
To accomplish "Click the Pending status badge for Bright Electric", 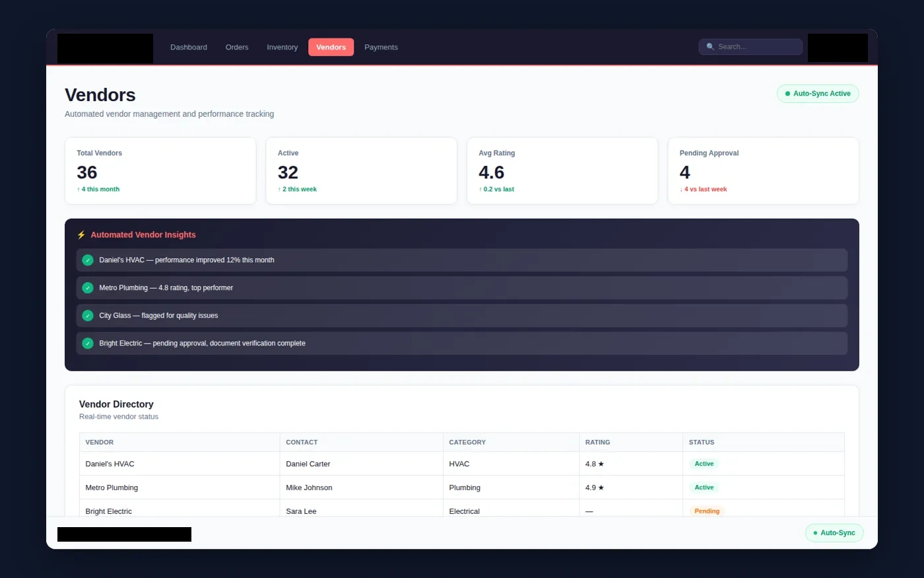I will pyautogui.click(x=707, y=511).
